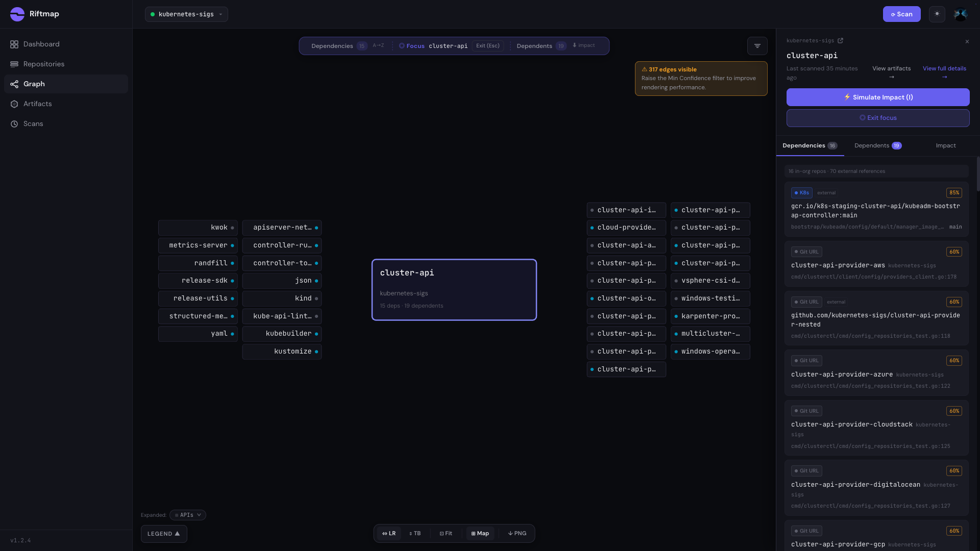Viewport: 980px width, 551px height.
Task: Open View full details link
Action: tap(944, 72)
